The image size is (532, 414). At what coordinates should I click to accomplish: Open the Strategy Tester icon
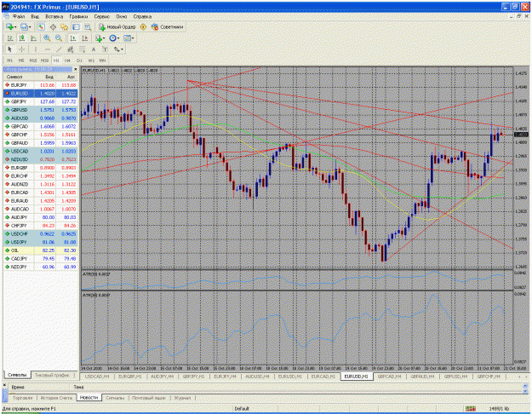coord(88,26)
